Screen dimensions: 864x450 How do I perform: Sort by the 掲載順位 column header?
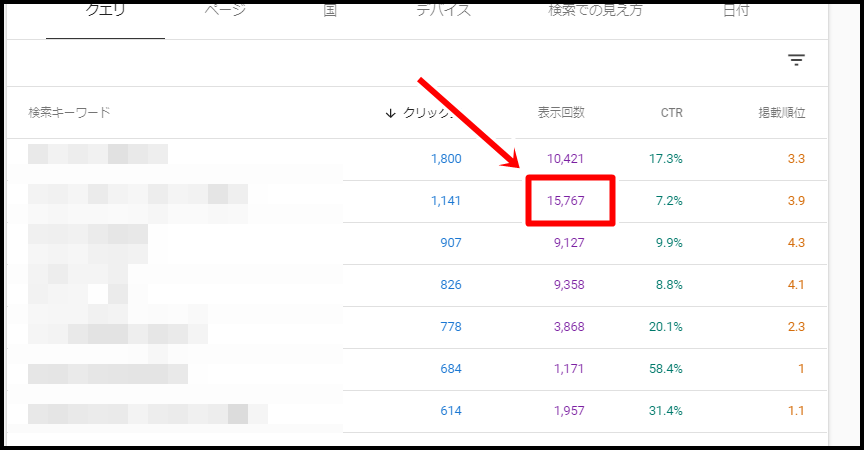coord(781,113)
